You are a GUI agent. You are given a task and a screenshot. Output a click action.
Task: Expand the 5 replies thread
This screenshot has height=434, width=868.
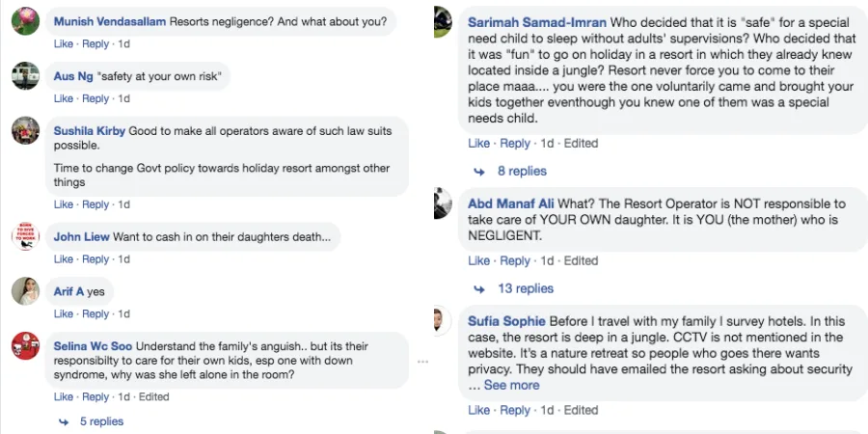tap(101, 421)
